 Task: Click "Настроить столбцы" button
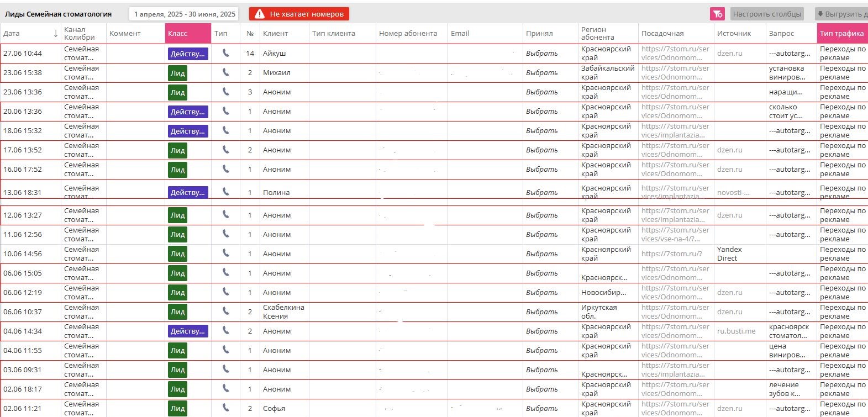point(767,14)
